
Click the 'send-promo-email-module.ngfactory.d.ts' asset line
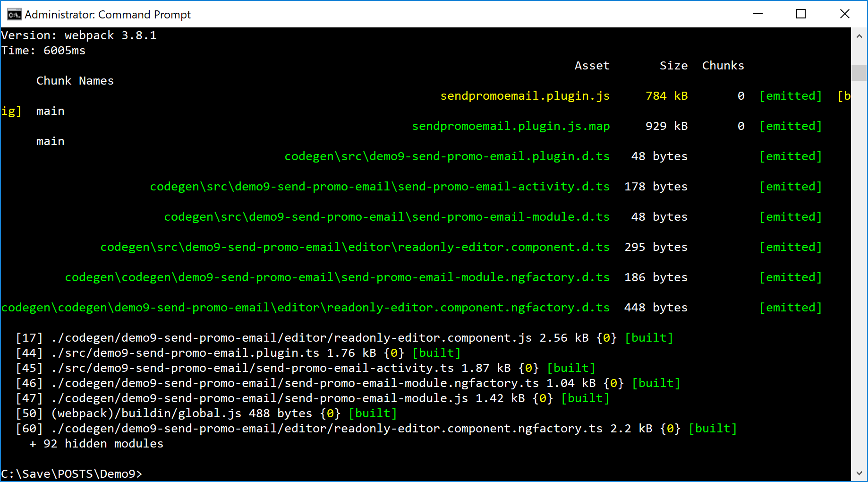[337, 277]
